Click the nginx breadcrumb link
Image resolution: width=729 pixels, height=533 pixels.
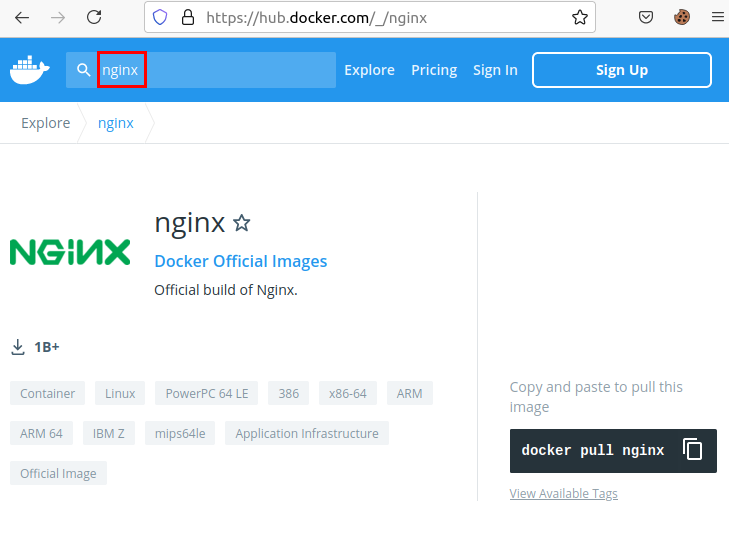116,123
